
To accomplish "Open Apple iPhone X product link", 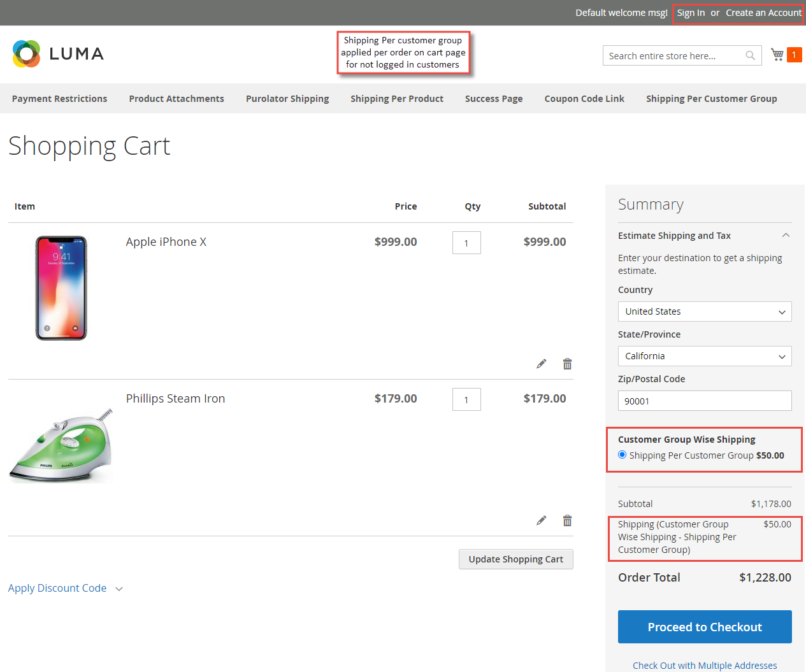I will (x=166, y=242).
